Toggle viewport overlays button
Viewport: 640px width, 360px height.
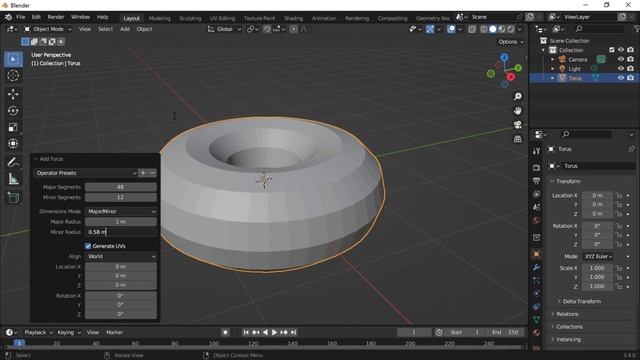point(451,29)
